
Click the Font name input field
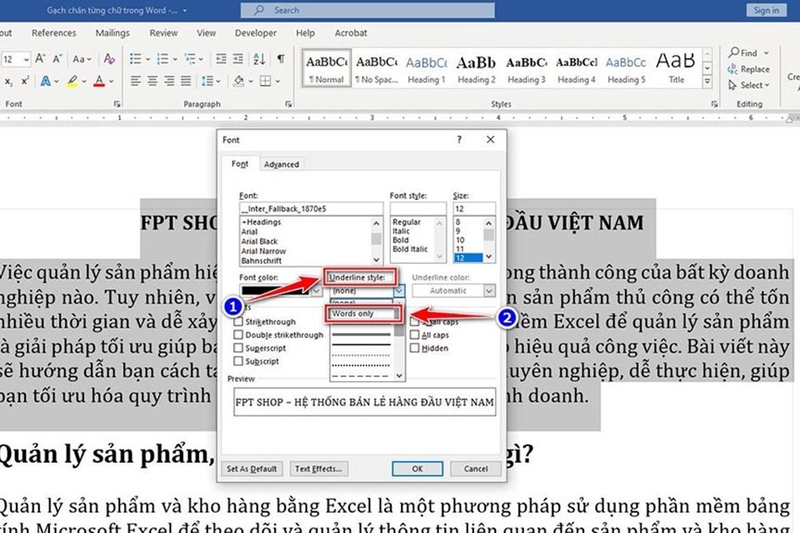pos(311,209)
